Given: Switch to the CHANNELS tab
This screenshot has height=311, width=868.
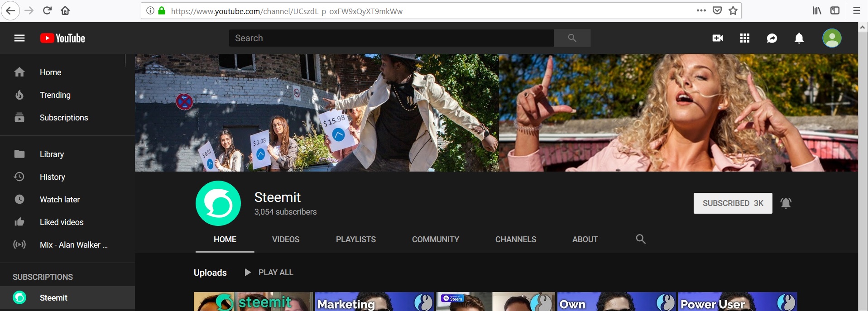Looking at the screenshot, I should (x=516, y=239).
